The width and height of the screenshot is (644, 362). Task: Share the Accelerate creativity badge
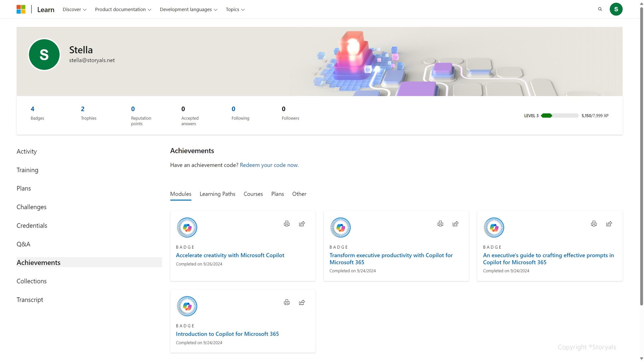click(302, 223)
